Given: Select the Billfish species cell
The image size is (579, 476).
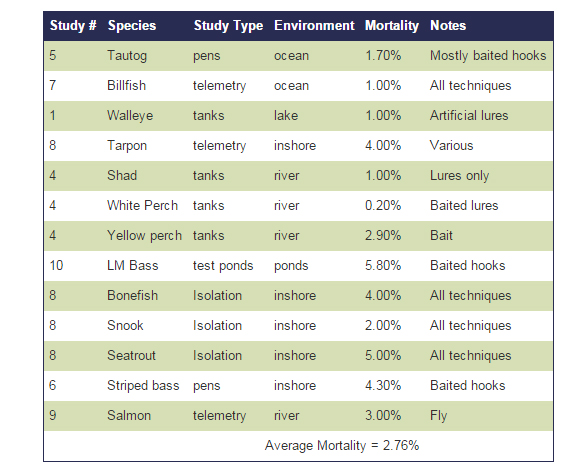Looking at the screenshot, I should (x=126, y=85).
